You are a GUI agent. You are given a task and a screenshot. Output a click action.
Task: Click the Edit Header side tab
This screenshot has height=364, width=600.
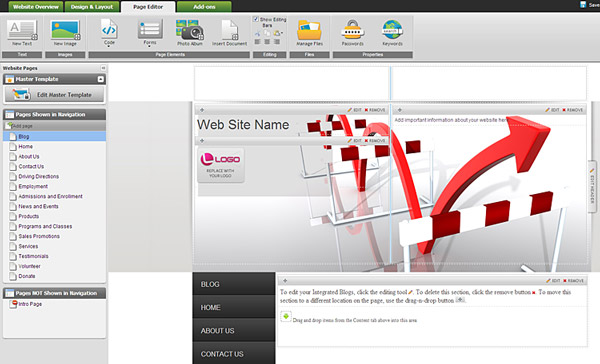tap(592, 186)
